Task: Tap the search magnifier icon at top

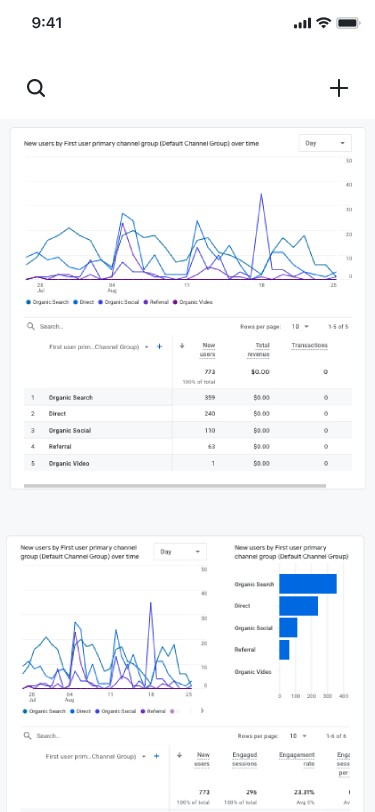Action: (36, 89)
